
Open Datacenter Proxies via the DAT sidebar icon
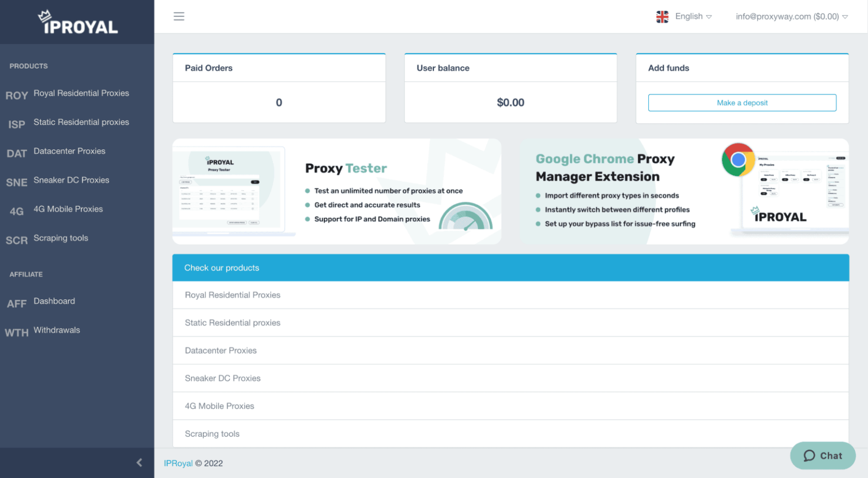[16, 153]
